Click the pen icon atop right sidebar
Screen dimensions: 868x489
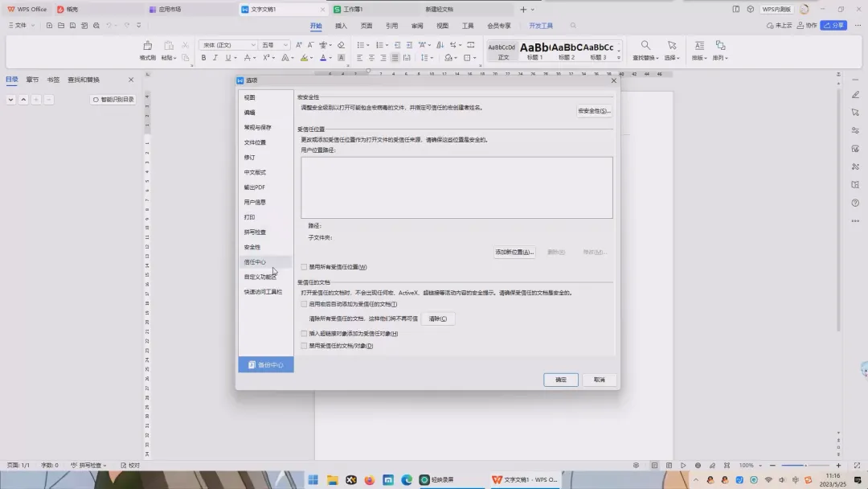coord(855,95)
